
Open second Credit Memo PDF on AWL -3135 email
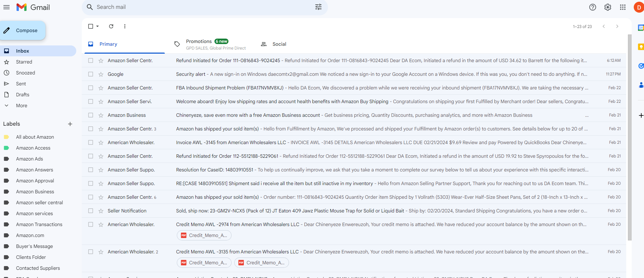262,263
